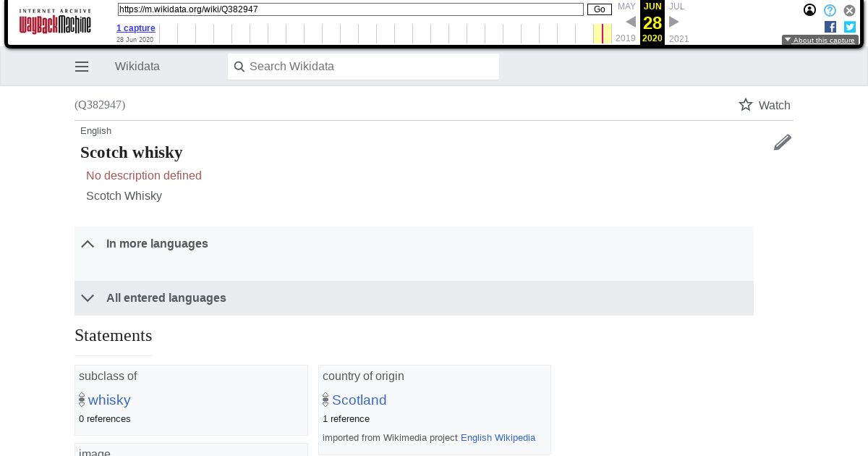
Task: Show the 0 references under whisky
Action: click(x=105, y=419)
